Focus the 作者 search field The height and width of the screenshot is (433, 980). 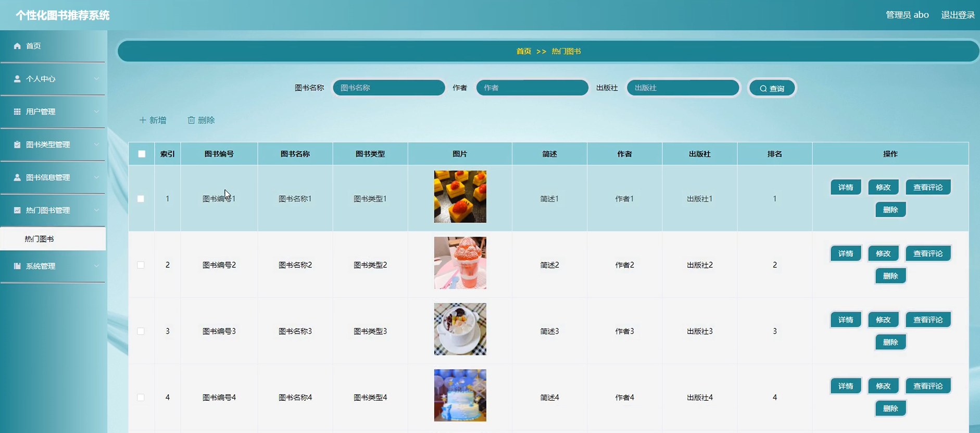(532, 88)
